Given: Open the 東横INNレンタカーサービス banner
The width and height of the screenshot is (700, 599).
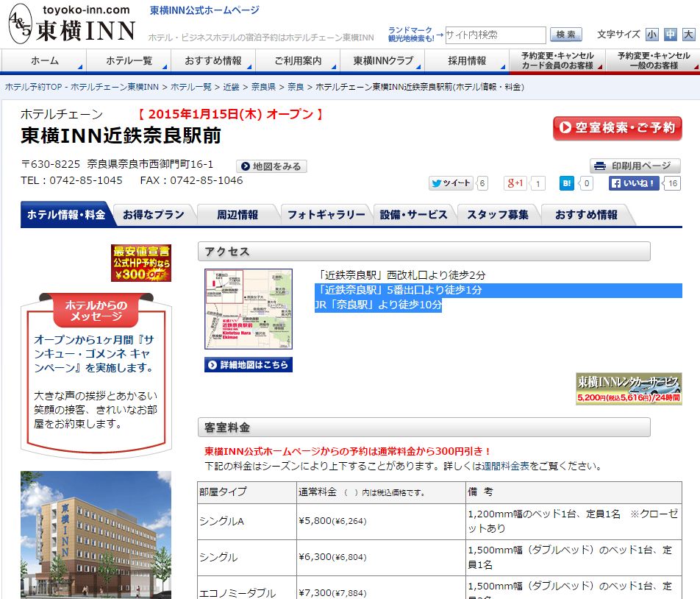Looking at the screenshot, I should tap(629, 389).
